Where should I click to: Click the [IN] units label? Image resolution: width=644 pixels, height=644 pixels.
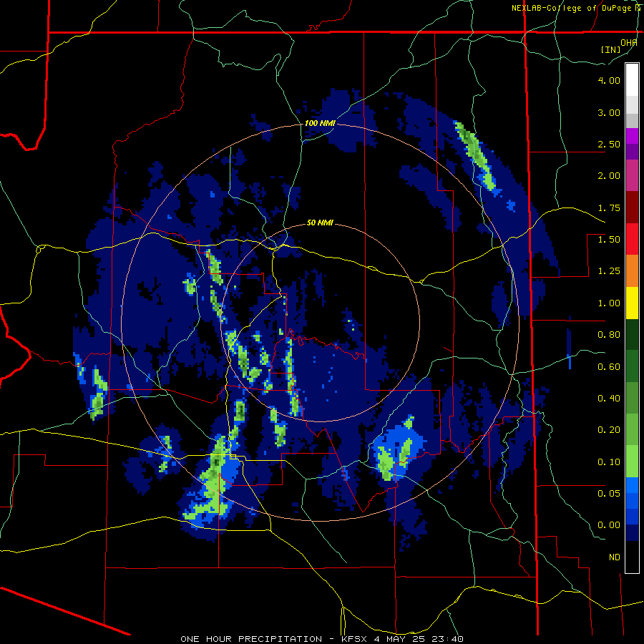click(610, 49)
